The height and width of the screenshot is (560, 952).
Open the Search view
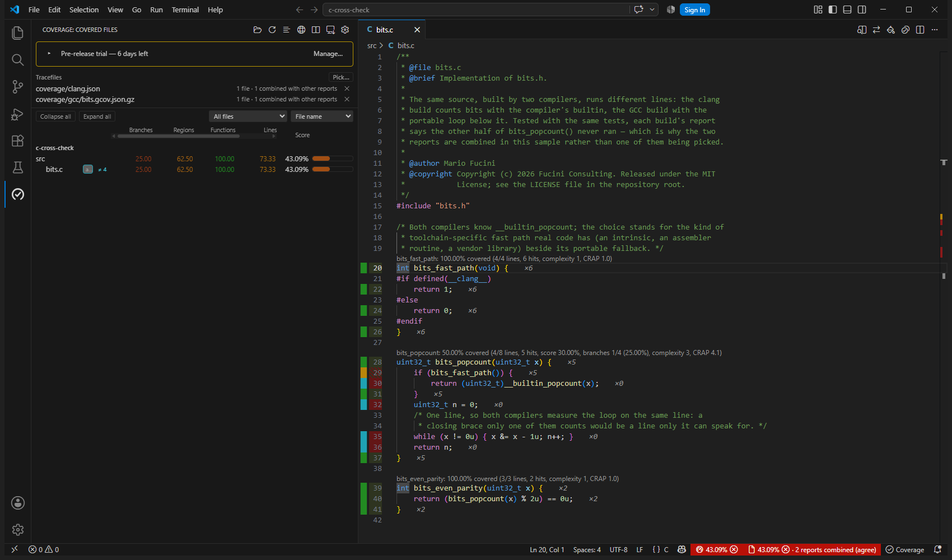[x=17, y=60]
